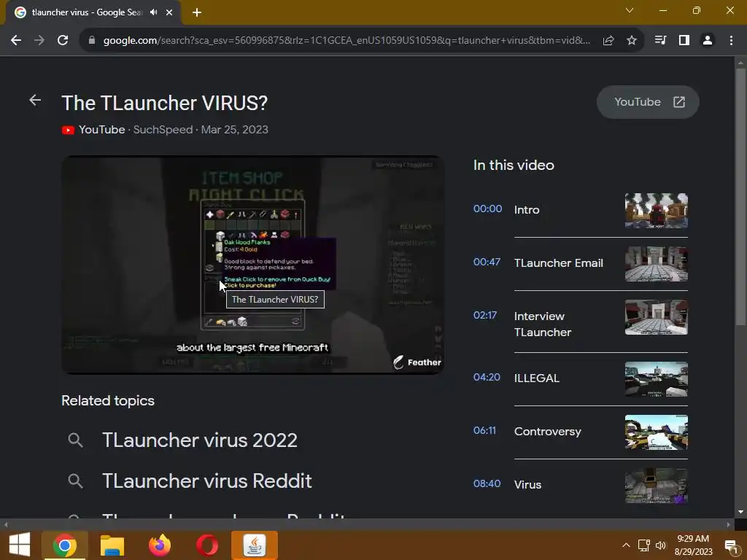Open the Interview TLauncher chapter

(543, 324)
